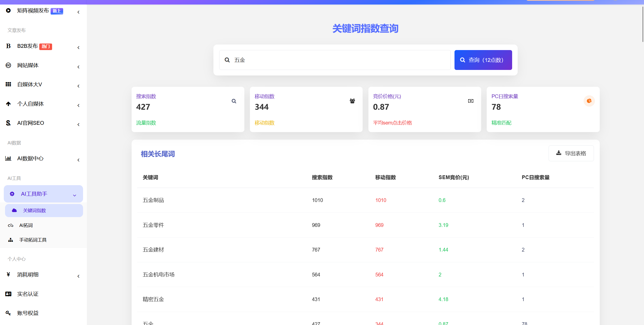644x325 pixels.
Task: Expand the B2B发布 menu chevron
Action: point(79,48)
